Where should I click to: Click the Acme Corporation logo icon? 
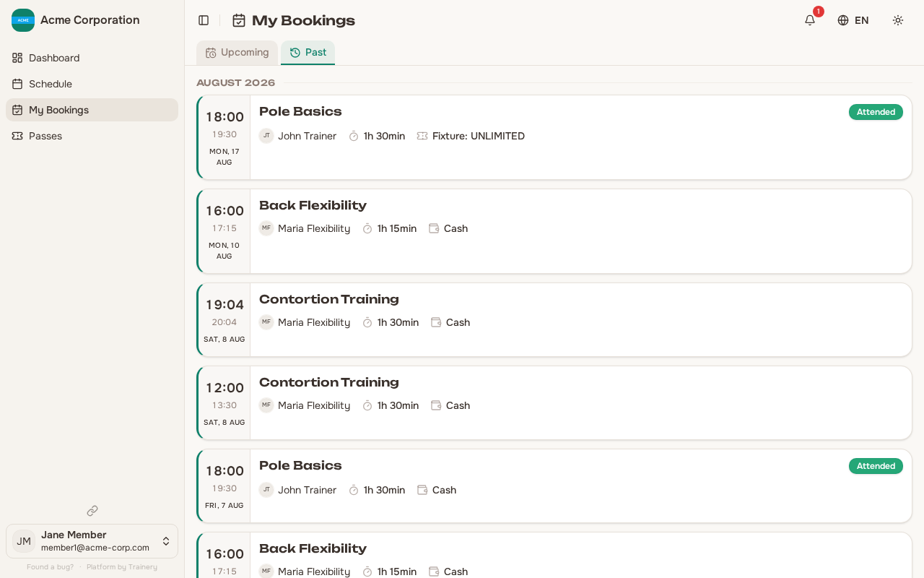click(x=23, y=20)
